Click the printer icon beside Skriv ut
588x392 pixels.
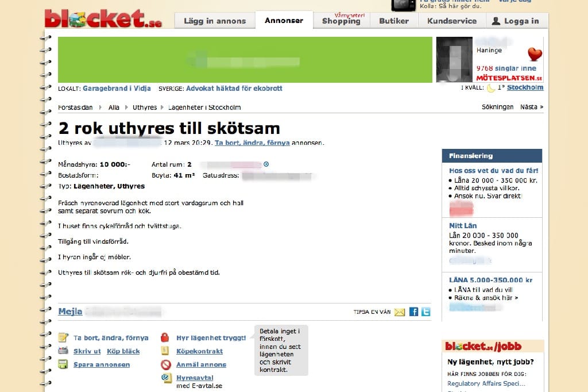tap(63, 351)
